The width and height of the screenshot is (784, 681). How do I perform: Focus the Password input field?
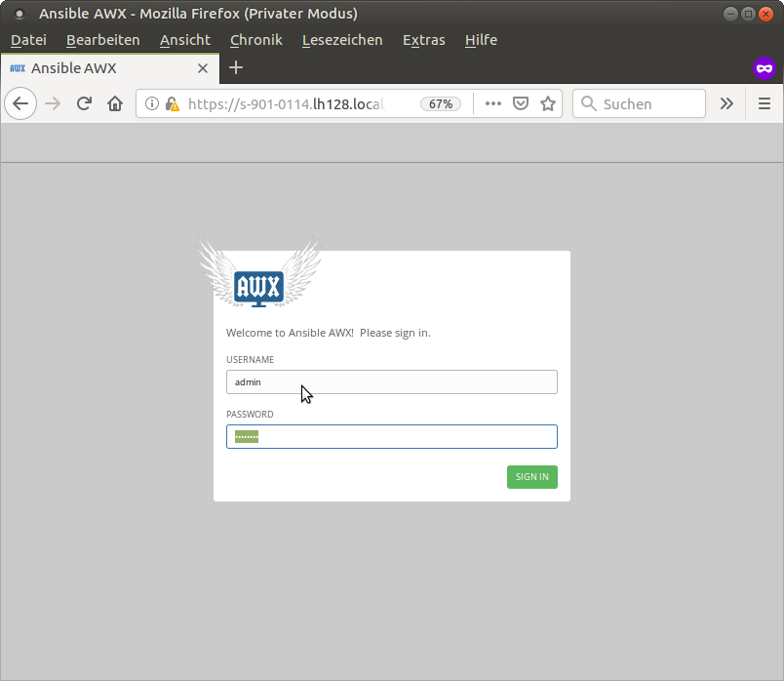tap(391, 437)
